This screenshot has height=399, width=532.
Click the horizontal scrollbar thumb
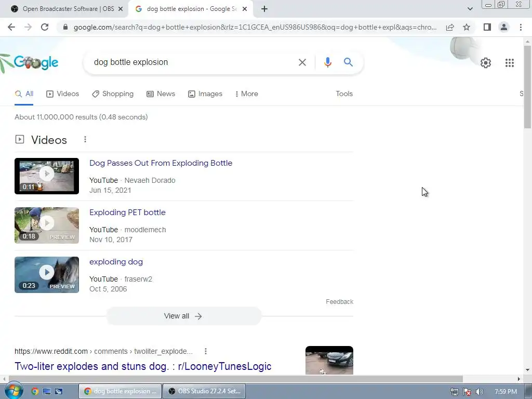[x=235, y=379]
